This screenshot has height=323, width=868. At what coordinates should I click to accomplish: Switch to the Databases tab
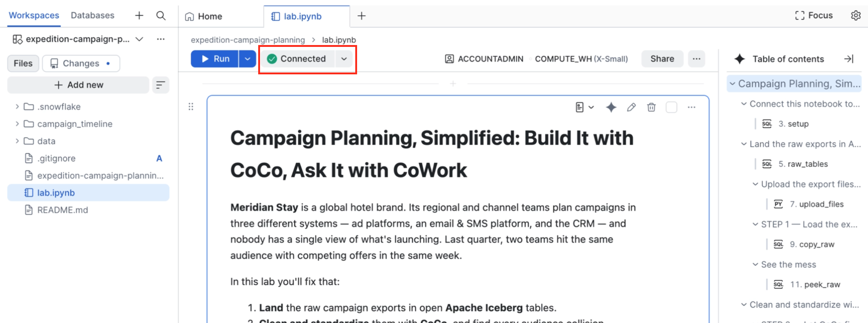pos(93,15)
